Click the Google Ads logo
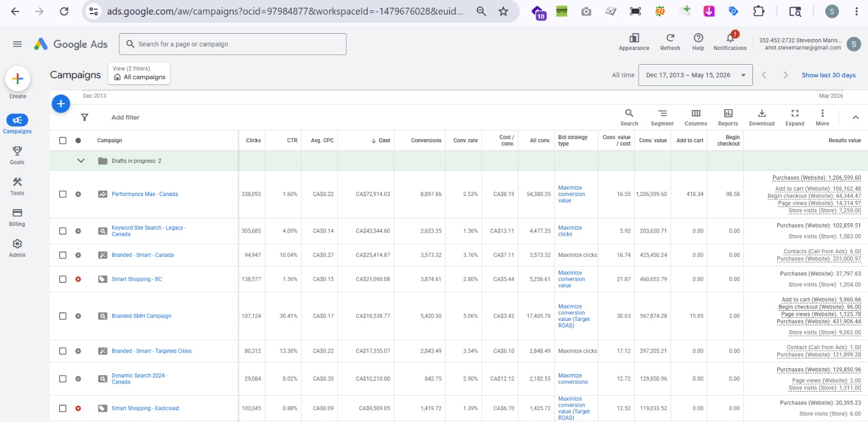 (x=71, y=44)
